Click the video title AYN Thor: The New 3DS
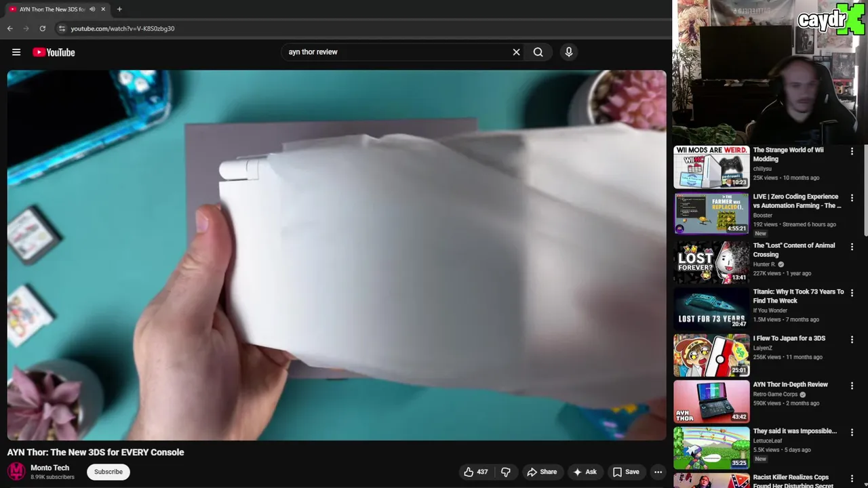 96,452
